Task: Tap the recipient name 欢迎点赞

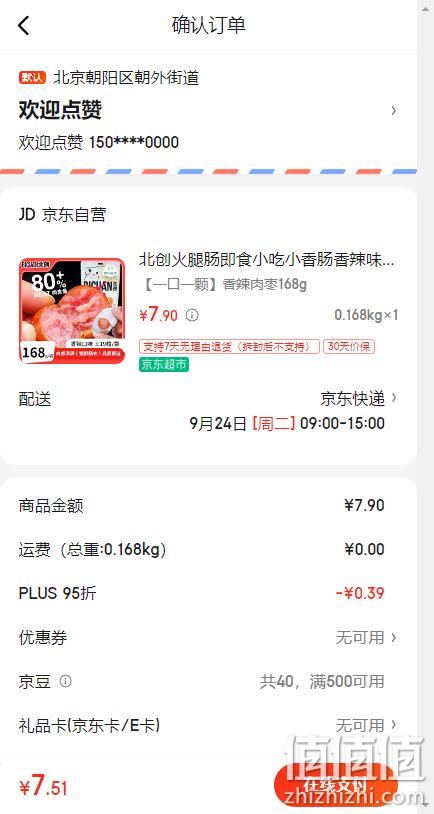Action: (x=60, y=110)
